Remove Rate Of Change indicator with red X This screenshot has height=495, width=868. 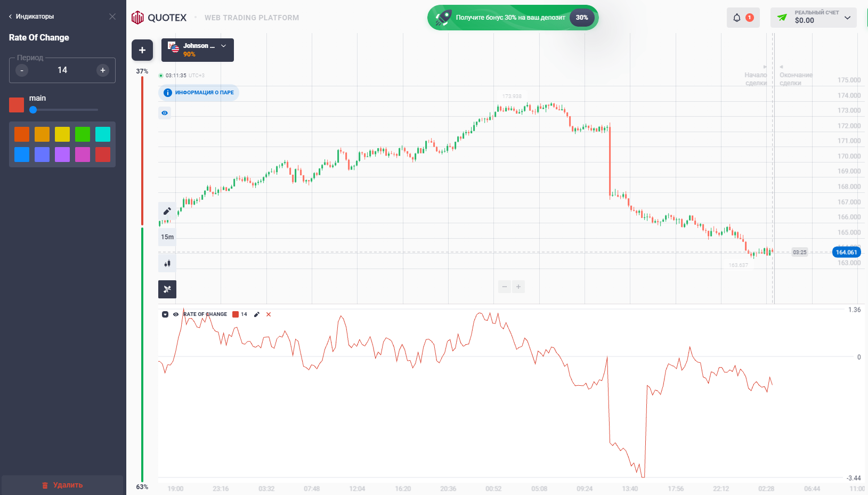click(x=269, y=314)
